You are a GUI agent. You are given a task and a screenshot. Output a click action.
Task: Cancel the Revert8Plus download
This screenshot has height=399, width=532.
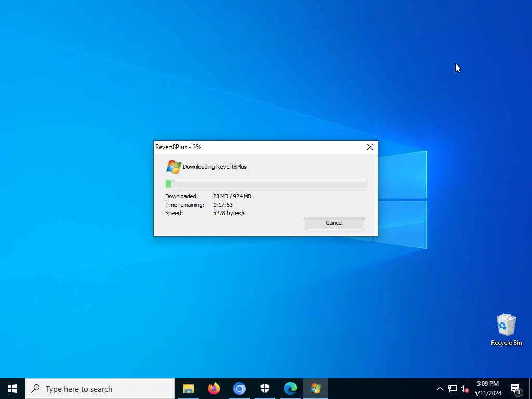(334, 223)
